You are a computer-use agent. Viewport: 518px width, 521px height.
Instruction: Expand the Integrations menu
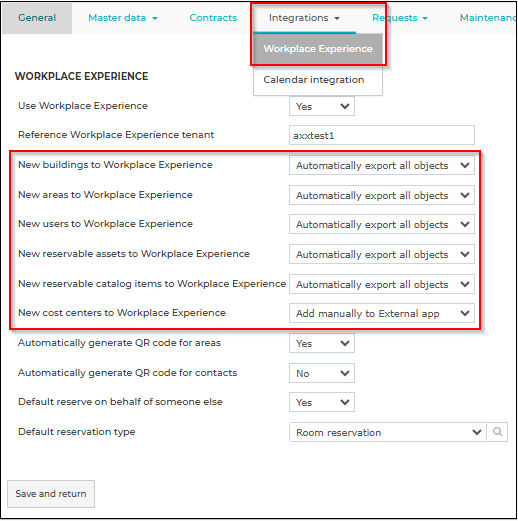(x=304, y=18)
